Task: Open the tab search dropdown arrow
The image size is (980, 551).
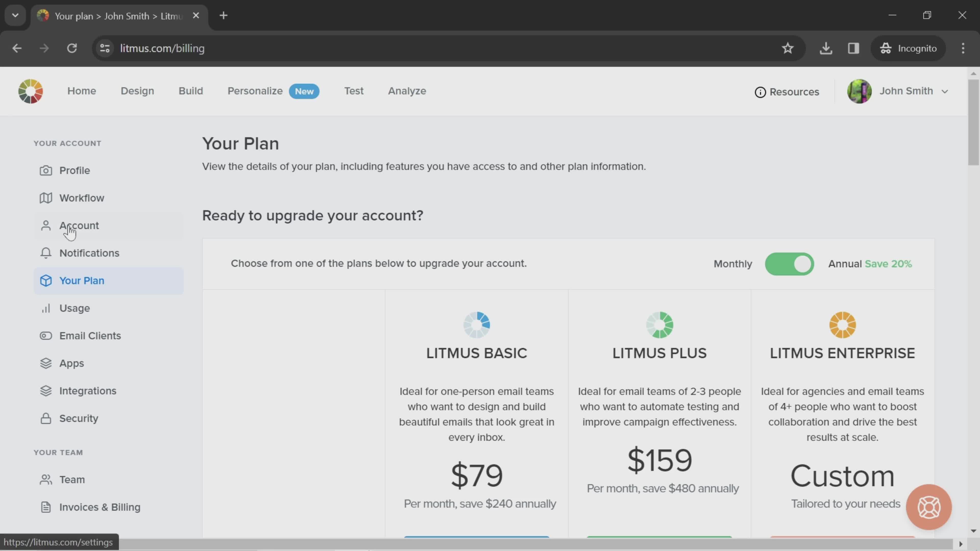Action: 15,16
